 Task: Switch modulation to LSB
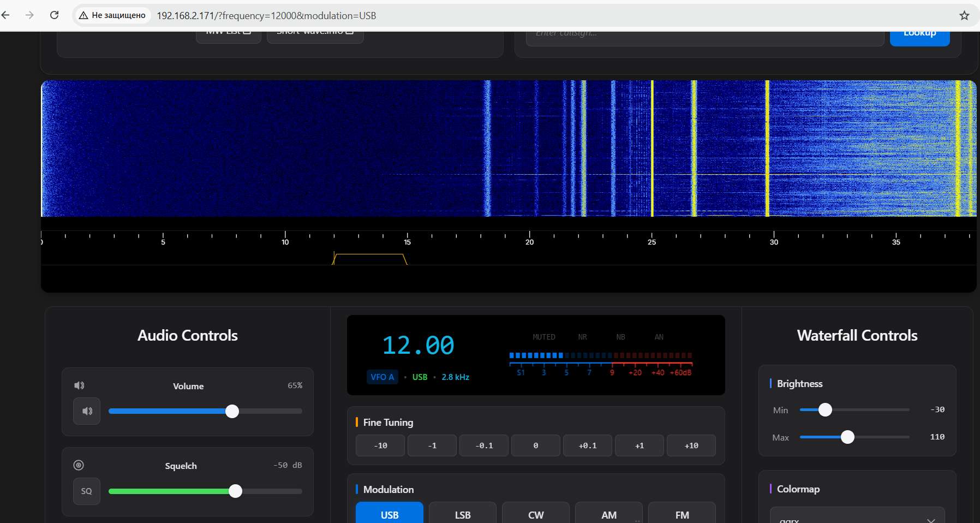pyautogui.click(x=463, y=514)
